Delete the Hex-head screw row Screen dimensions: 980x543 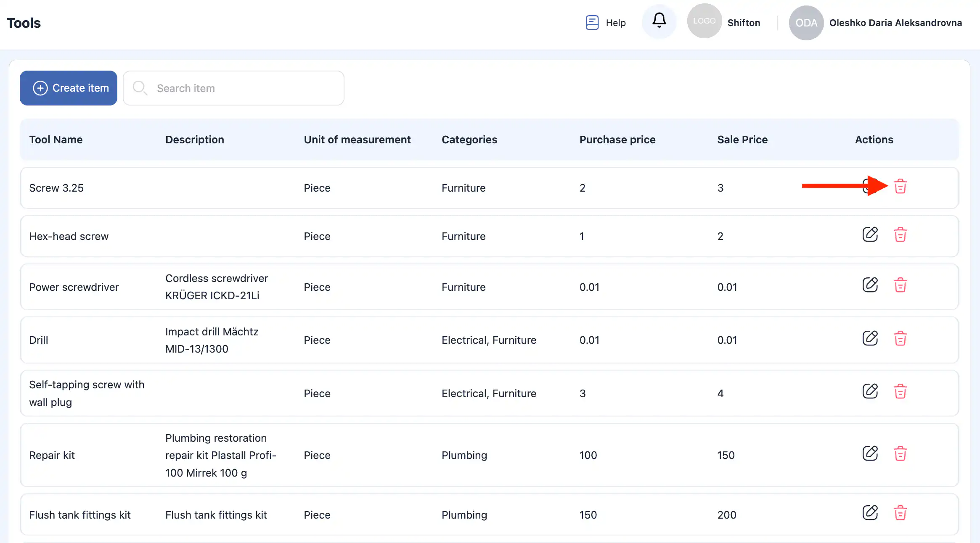900,235
